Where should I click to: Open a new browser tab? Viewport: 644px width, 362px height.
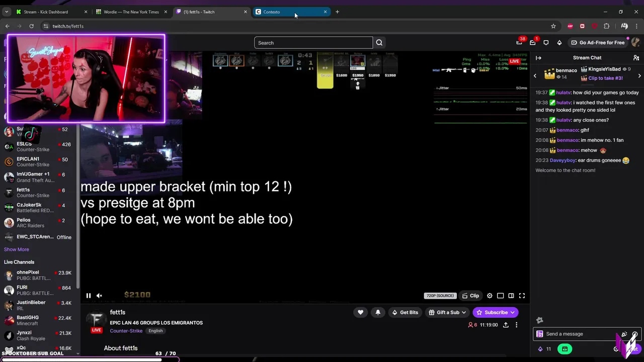[337, 12]
